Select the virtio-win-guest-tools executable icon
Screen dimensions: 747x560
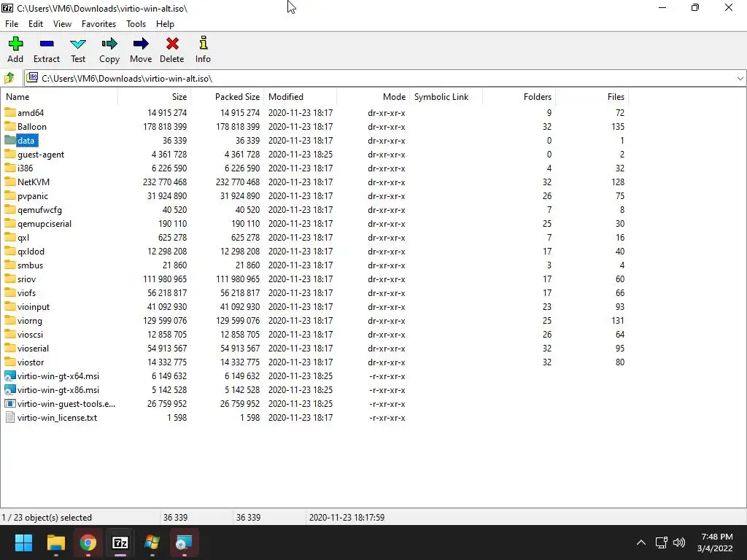pos(10,403)
